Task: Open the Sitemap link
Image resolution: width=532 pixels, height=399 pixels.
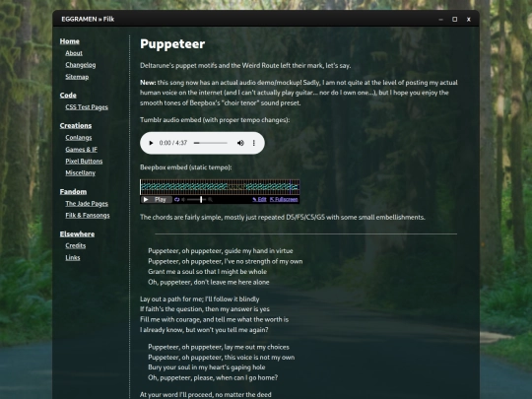Action: tap(77, 77)
